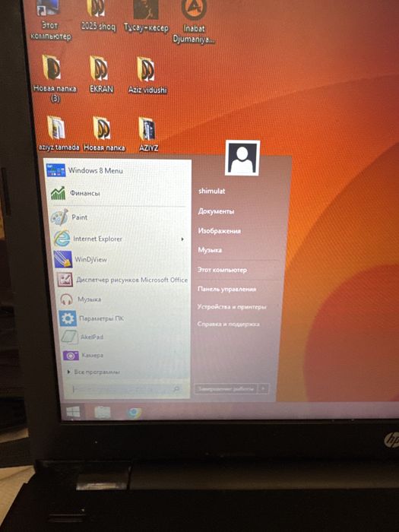
Task: Select Aziz vidushi desktop folder
Action: click(x=147, y=75)
